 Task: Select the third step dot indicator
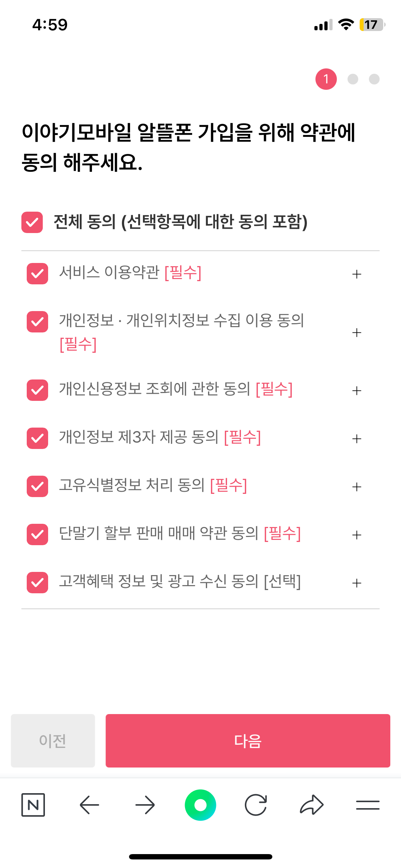[374, 79]
